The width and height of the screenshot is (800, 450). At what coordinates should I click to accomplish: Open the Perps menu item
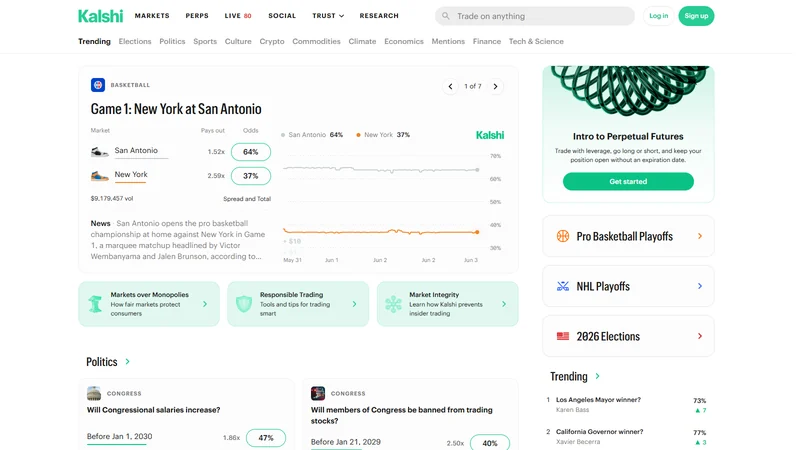pyautogui.click(x=197, y=16)
